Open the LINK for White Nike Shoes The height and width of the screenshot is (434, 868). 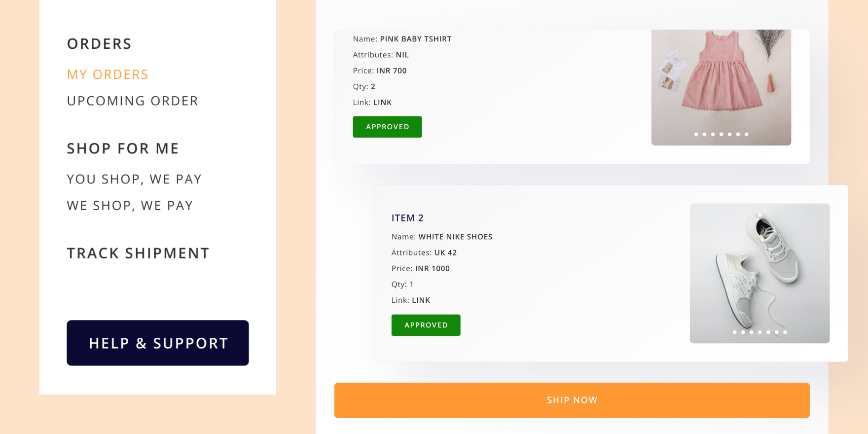421,300
